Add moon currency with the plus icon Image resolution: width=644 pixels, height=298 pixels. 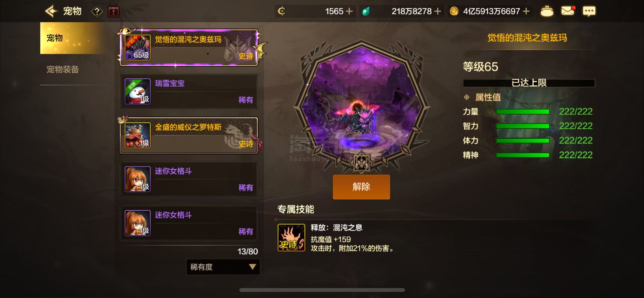click(349, 11)
